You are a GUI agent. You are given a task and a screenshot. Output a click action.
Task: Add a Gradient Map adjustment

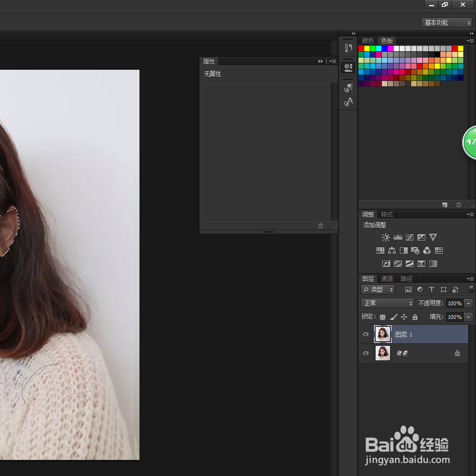tap(433, 263)
